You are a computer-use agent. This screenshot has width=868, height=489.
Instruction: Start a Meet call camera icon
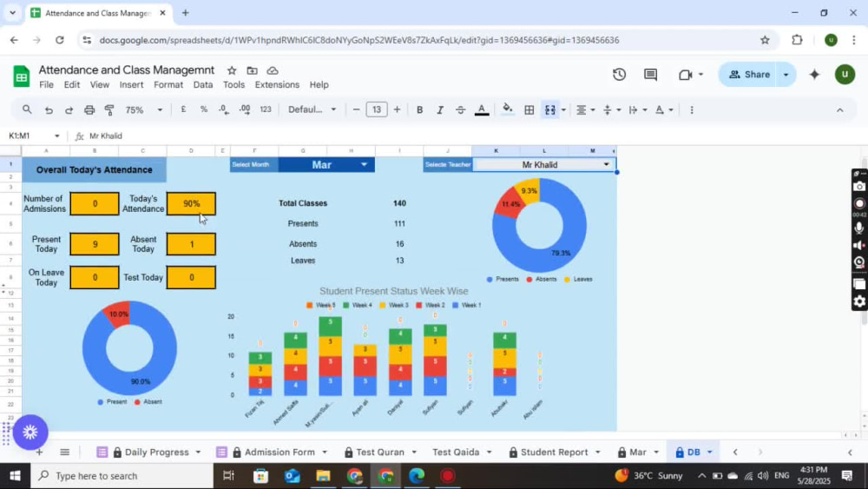(x=686, y=74)
